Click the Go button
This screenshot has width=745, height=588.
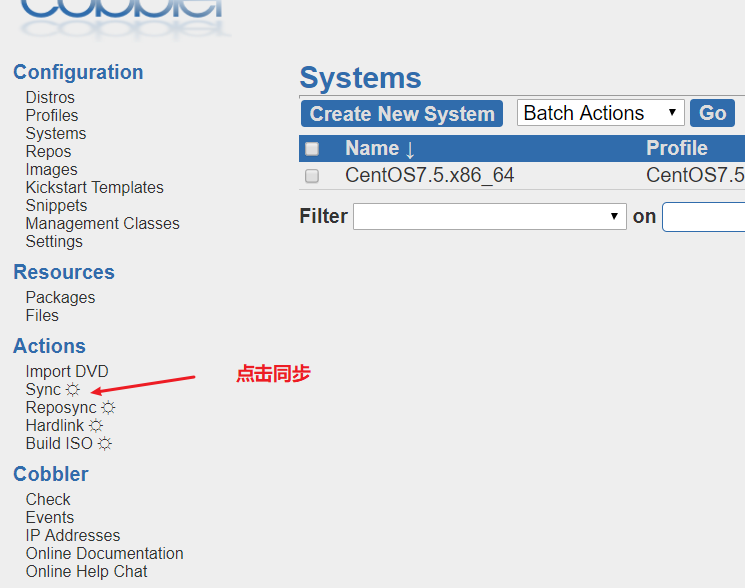712,113
